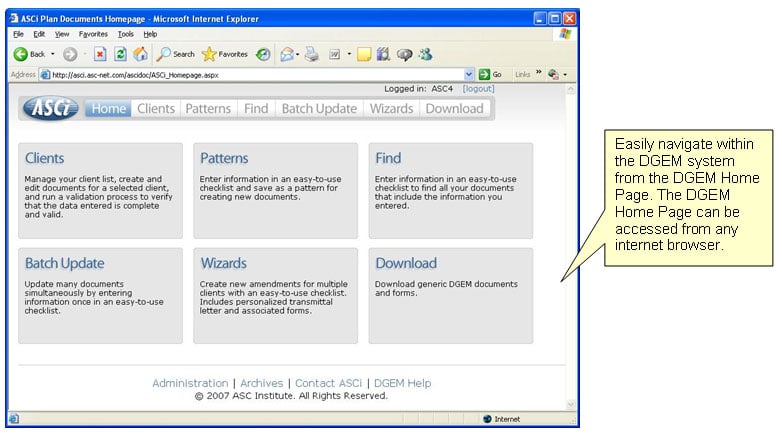Image resolution: width=782 pixels, height=442 pixels.
Task: Stop loading with the red X icon
Action: point(100,54)
